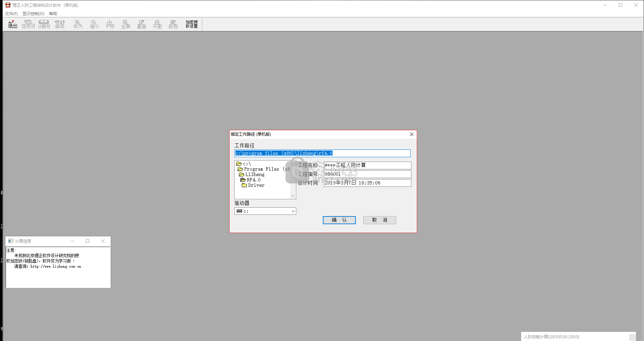Open the 驱动器 drive dropdown

click(x=265, y=211)
